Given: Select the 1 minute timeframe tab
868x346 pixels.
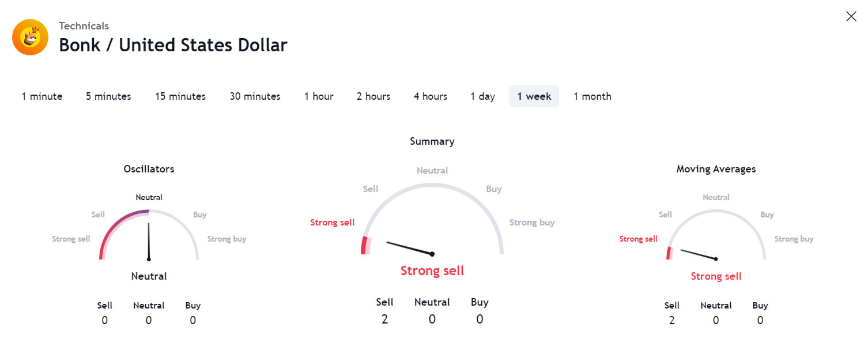Looking at the screenshot, I should 42,96.
